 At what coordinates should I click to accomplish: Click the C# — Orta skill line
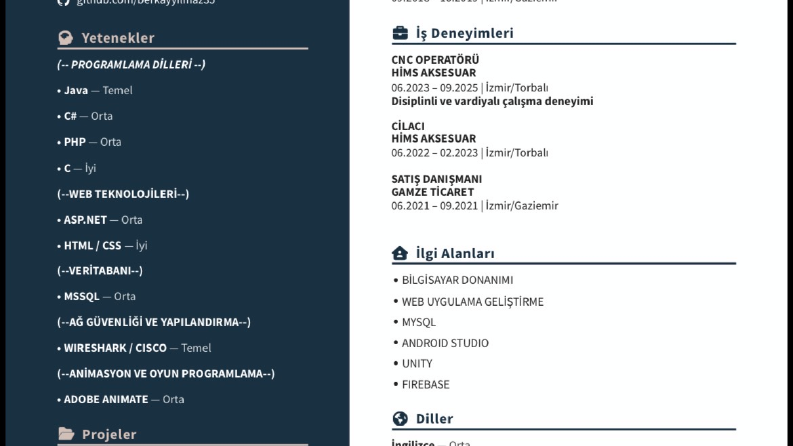coord(85,116)
